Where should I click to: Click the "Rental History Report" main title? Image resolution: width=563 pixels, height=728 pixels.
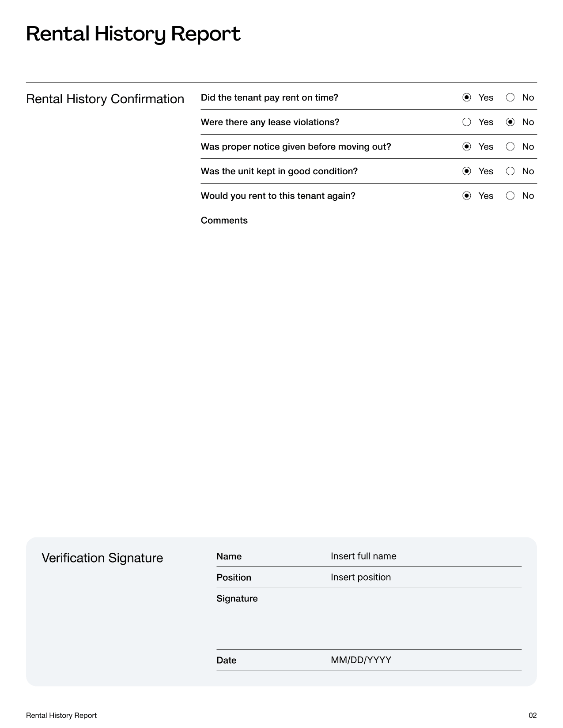pos(133,34)
